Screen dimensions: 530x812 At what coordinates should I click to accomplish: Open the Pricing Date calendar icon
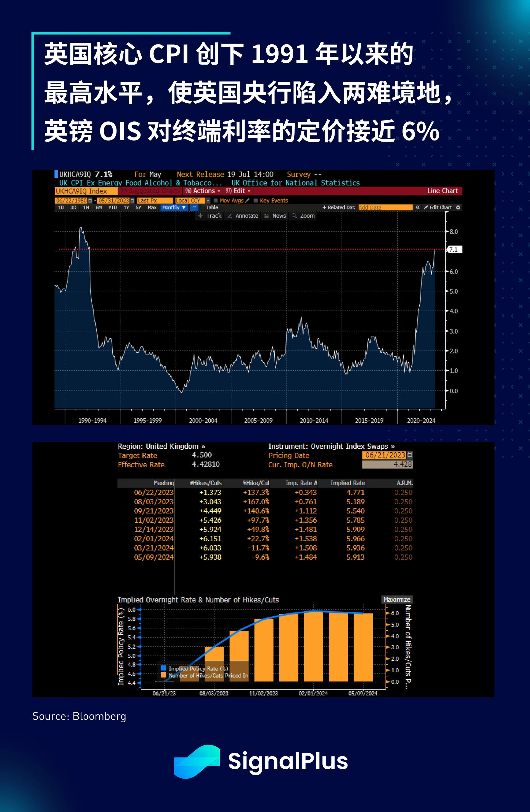pyautogui.click(x=410, y=455)
